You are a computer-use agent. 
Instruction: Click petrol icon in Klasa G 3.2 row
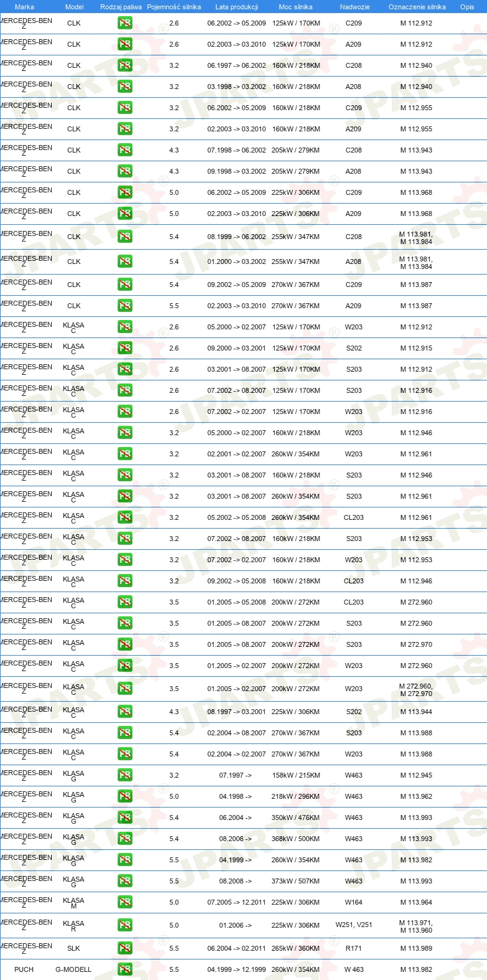[x=125, y=776]
